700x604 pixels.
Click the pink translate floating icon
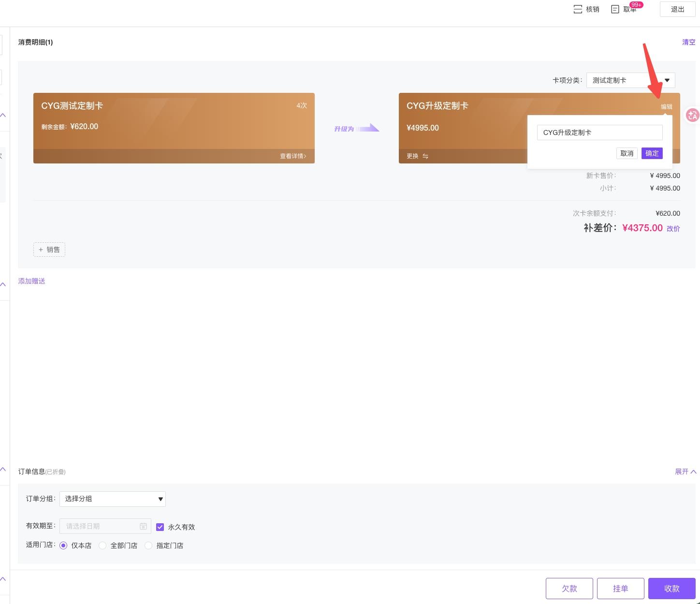(692, 115)
